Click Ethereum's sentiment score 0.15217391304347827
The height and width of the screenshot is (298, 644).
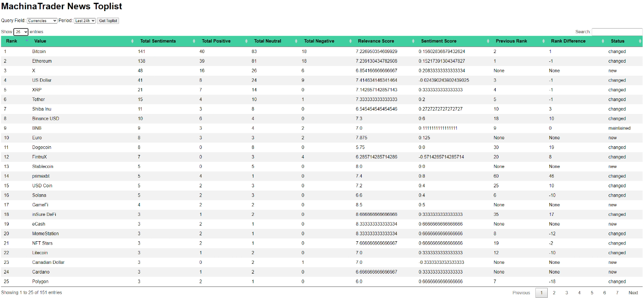point(442,61)
